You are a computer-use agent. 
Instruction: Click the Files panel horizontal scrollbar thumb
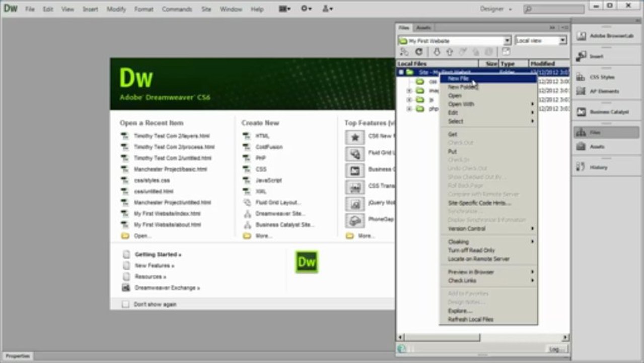442,337
